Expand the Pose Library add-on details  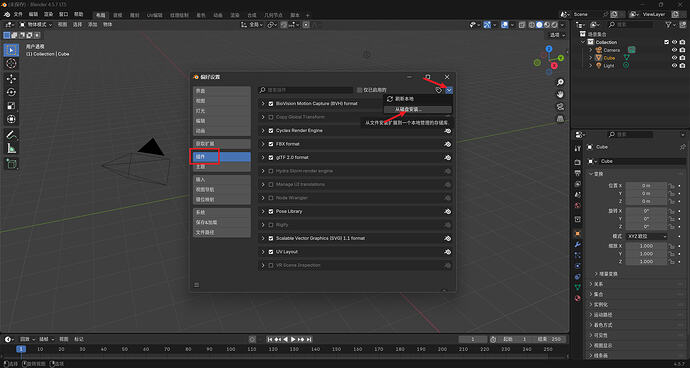(x=263, y=211)
